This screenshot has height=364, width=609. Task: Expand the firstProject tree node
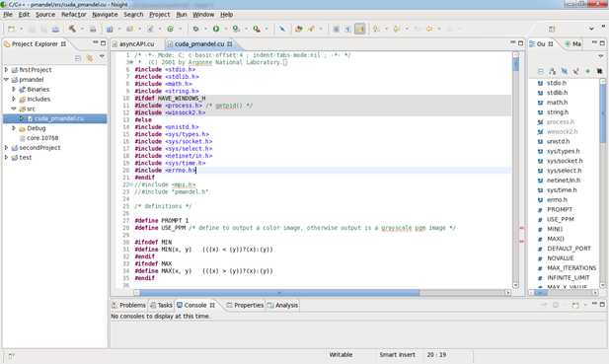tap(6, 69)
